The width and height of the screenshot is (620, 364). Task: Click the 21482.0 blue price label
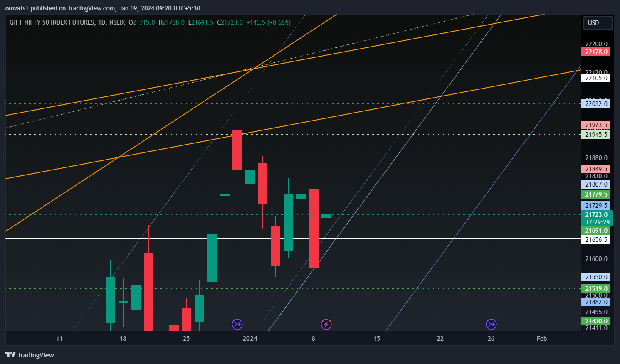pos(596,302)
